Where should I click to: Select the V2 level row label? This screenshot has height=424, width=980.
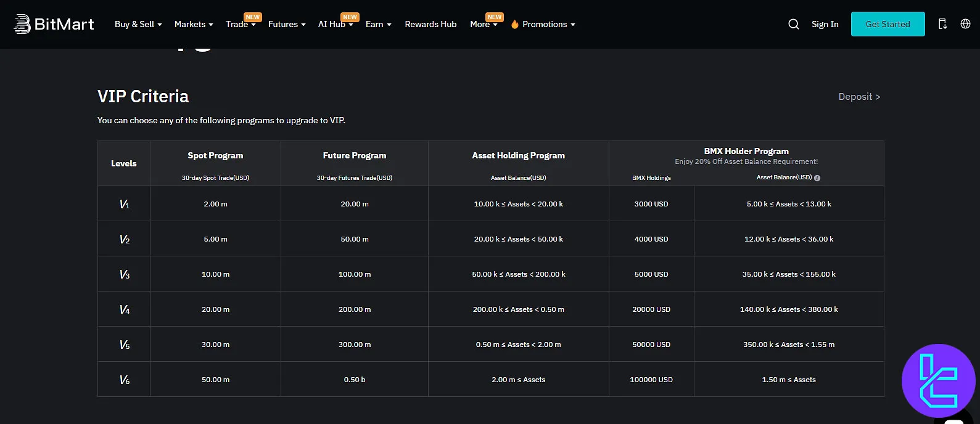[124, 239]
